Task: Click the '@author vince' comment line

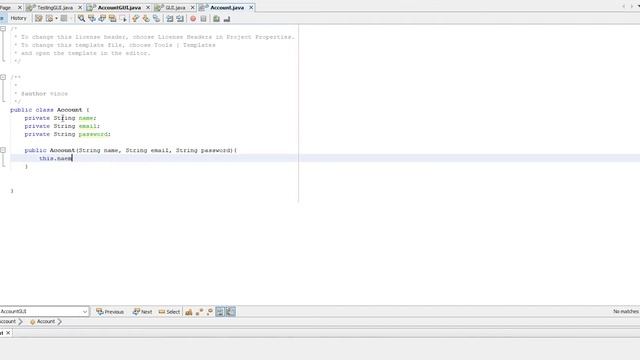Action: [x=41, y=93]
